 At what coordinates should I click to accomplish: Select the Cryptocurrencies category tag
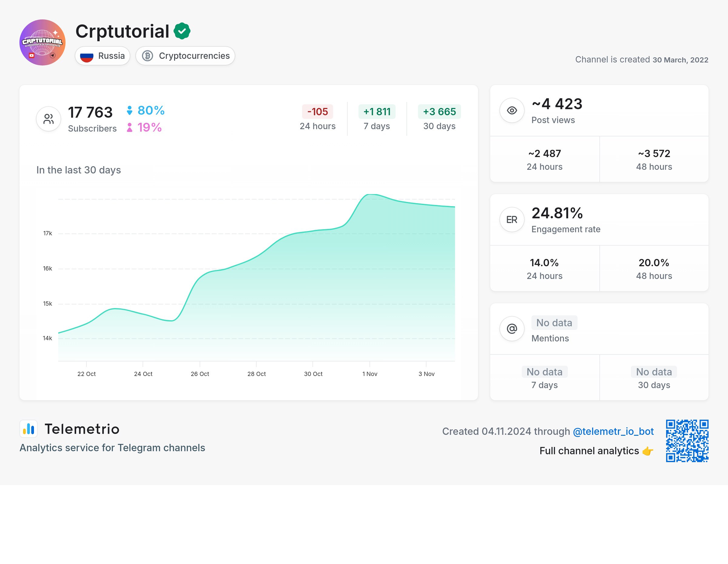pyautogui.click(x=185, y=55)
